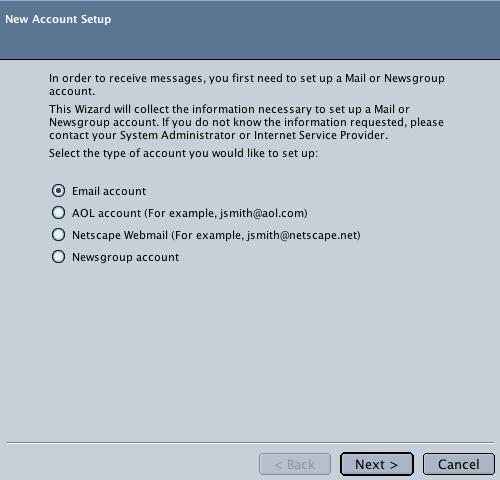
Task: Choose the AOL account radio button
Action: point(58,213)
